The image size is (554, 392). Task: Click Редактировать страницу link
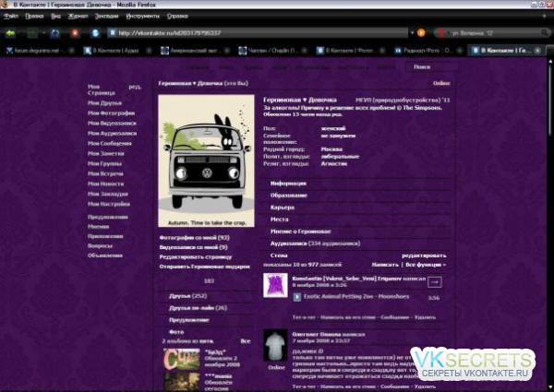click(x=196, y=257)
